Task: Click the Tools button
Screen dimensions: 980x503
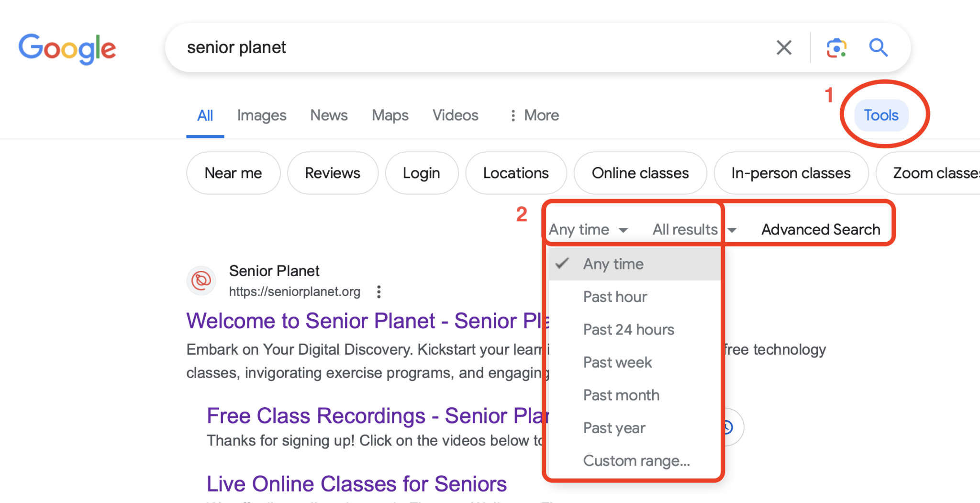Action: 880,115
